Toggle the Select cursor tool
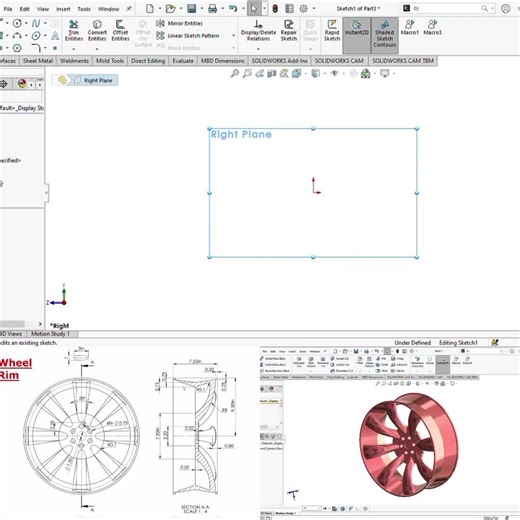Viewport: 520px width, 520px height. [x=254, y=9]
